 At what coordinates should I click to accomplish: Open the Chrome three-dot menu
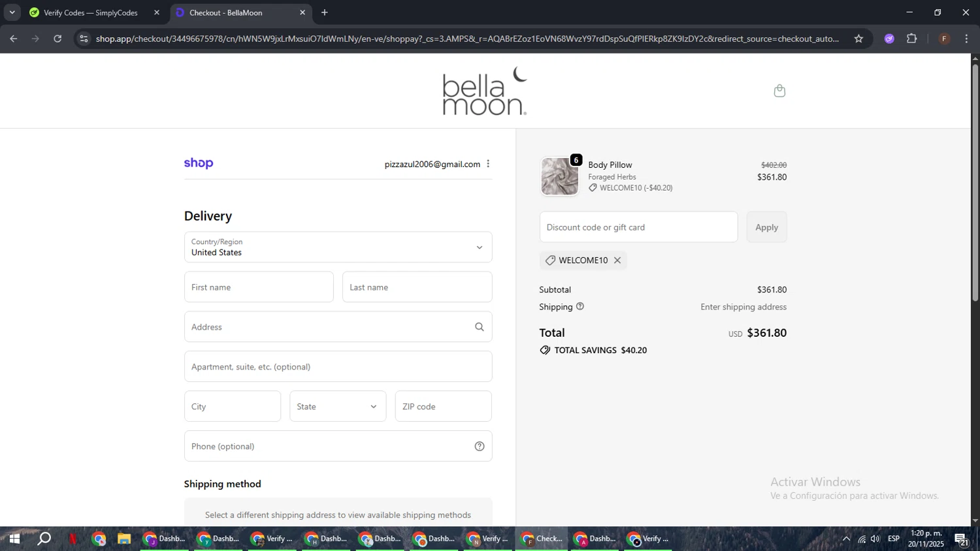click(x=966, y=39)
